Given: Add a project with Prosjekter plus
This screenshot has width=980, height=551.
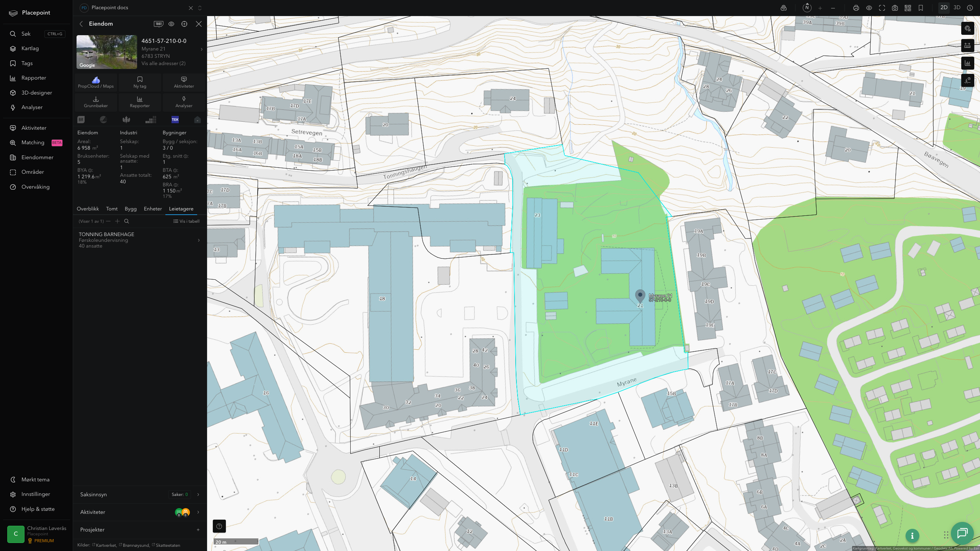Looking at the screenshot, I should pos(198,530).
